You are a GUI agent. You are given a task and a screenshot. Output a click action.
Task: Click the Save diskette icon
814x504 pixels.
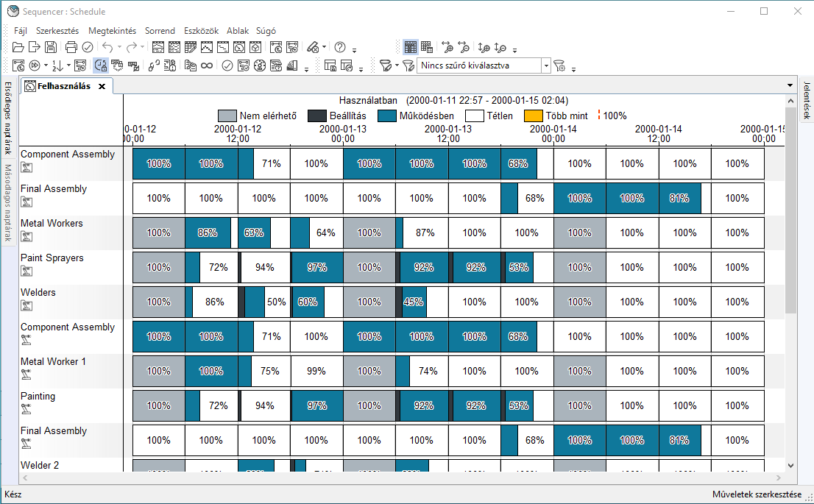click(51, 47)
